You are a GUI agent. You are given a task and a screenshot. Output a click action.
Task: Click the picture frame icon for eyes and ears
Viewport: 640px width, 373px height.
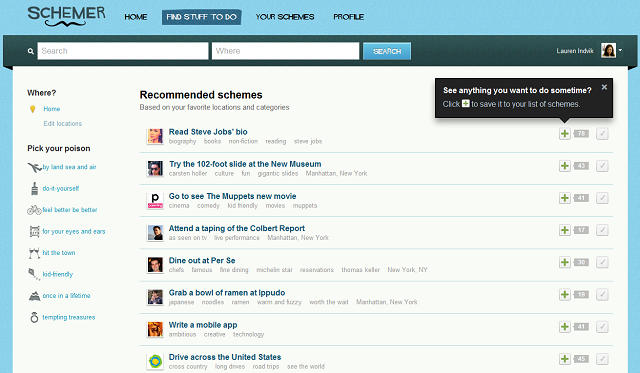coord(34,231)
